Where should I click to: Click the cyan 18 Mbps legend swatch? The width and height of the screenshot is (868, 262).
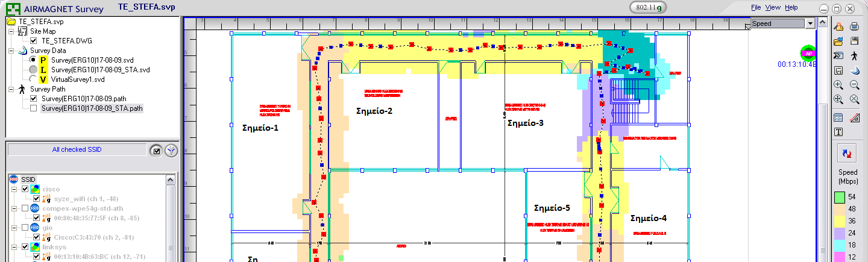click(x=839, y=245)
